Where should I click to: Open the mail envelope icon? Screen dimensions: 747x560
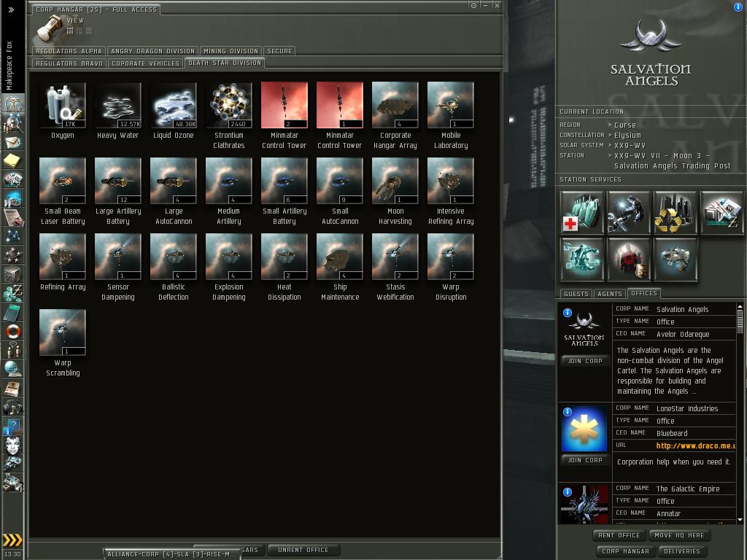point(13,142)
